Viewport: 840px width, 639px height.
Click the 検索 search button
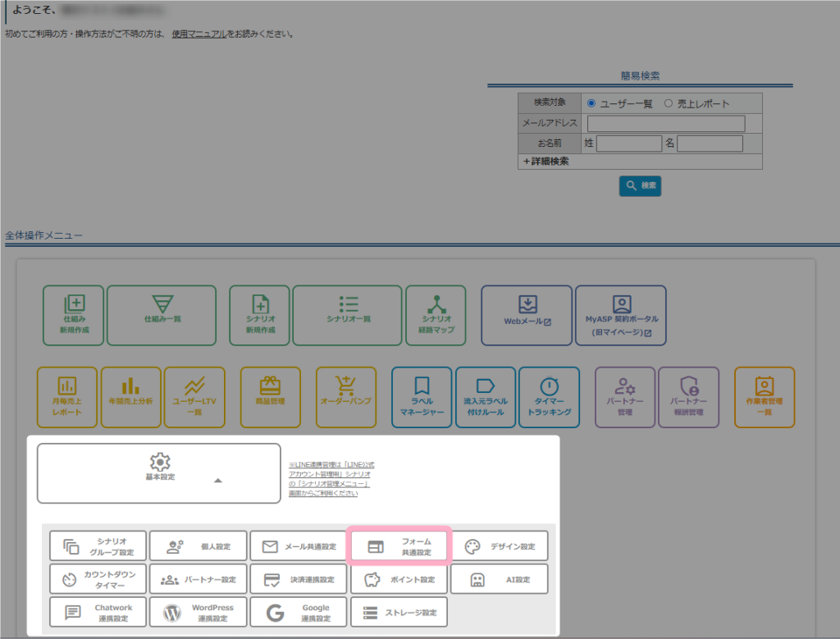tap(640, 186)
